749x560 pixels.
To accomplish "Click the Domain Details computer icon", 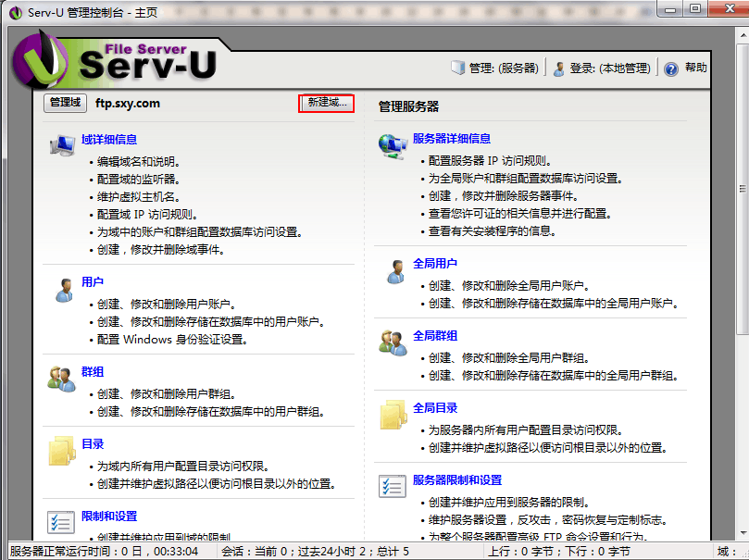I will click(x=61, y=145).
